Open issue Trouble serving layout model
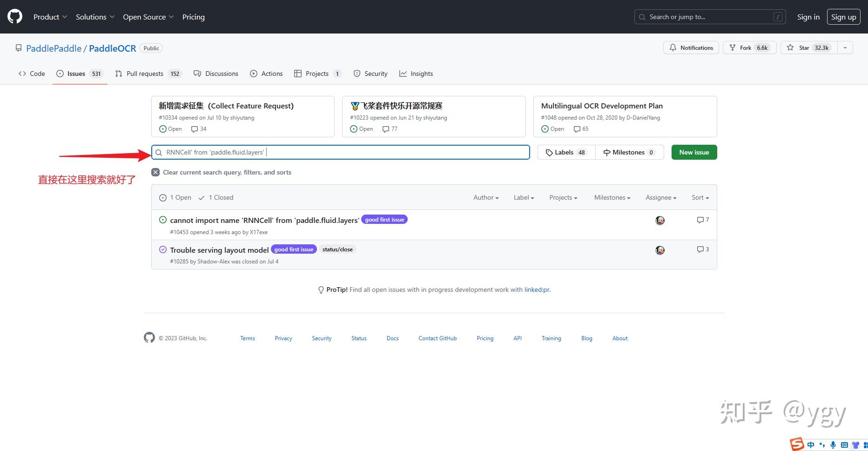This screenshot has width=868, height=451. [219, 250]
